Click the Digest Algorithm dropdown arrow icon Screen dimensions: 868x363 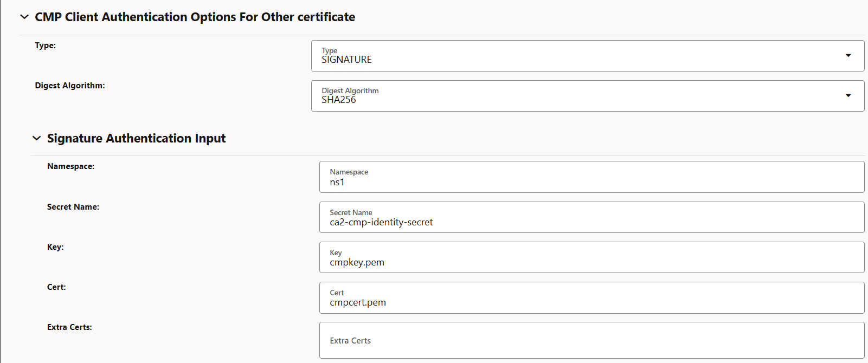[848, 96]
